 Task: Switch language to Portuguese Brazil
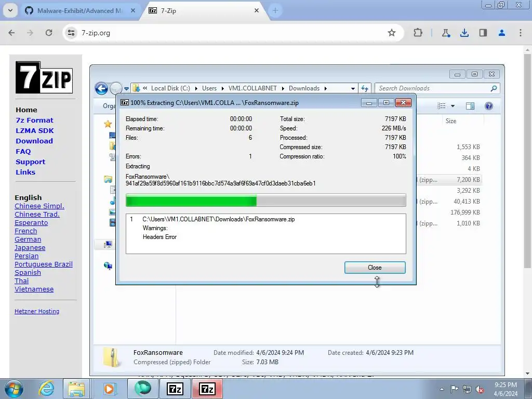(x=44, y=264)
